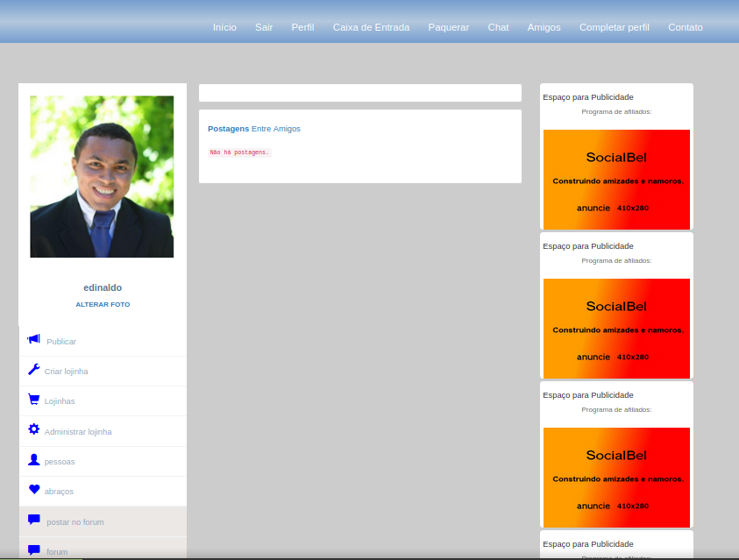Open Caixa de Entrada in the navbar

click(x=371, y=27)
